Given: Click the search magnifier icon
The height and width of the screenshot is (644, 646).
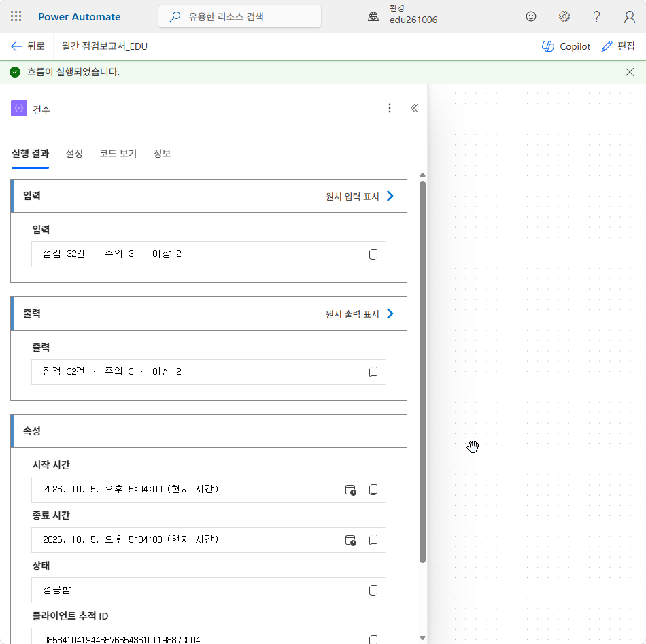Looking at the screenshot, I should 175,17.
